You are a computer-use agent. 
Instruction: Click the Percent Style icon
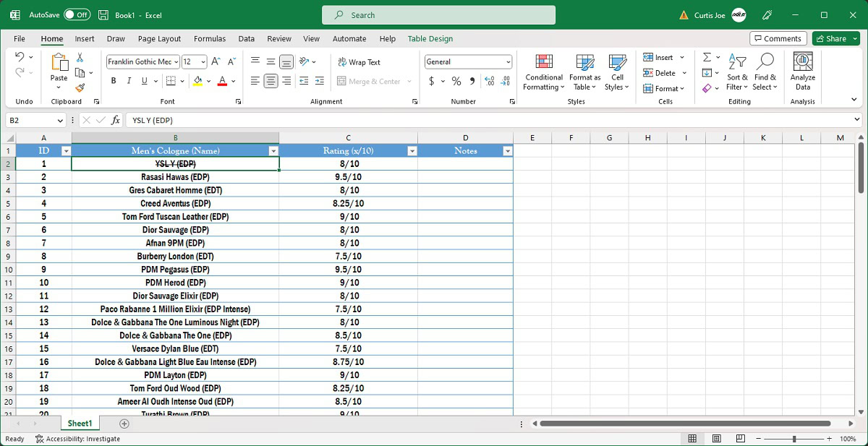click(456, 82)
